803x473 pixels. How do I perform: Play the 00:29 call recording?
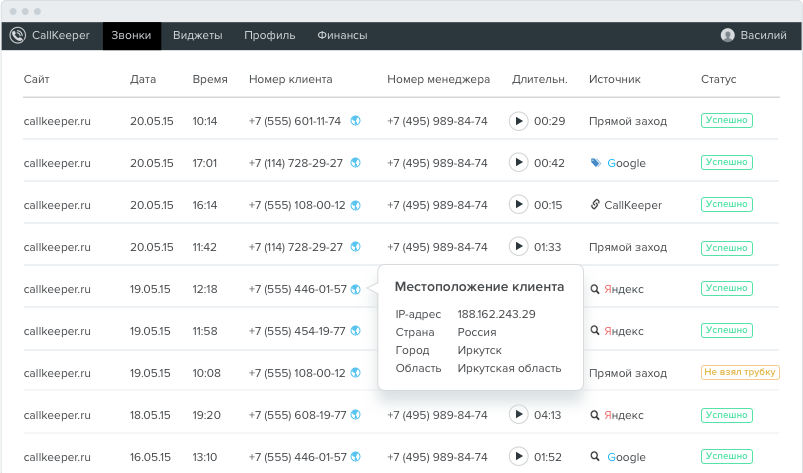[x=518, y=121]
